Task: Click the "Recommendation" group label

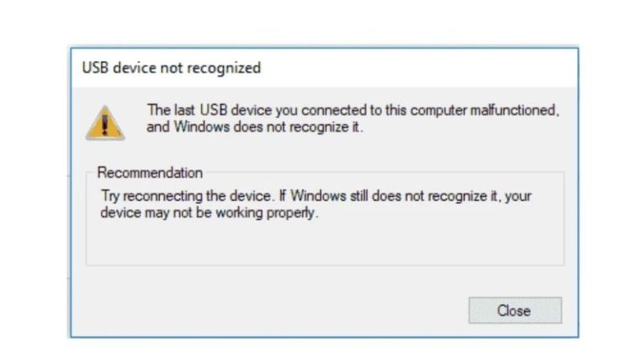Action: pos(150,173)
